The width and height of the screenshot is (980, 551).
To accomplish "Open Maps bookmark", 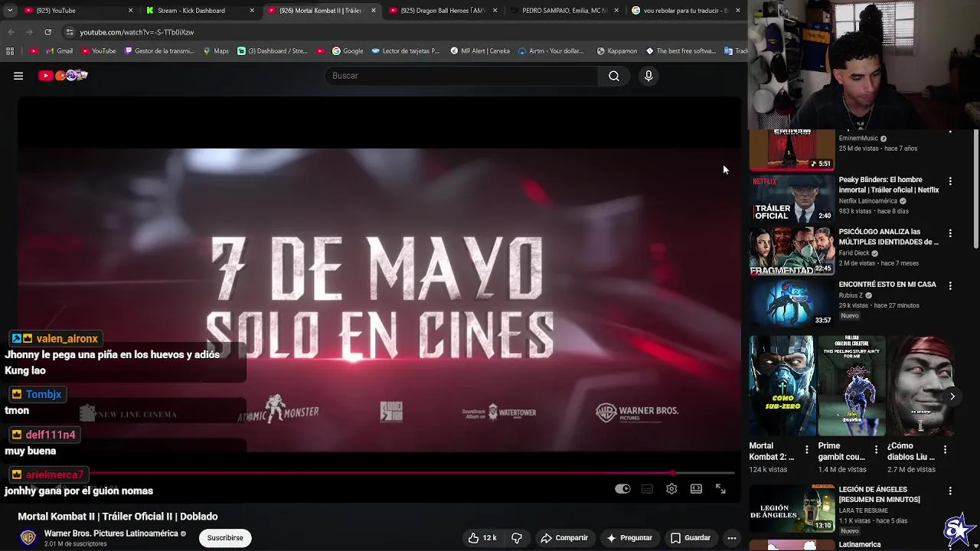I will pyautogui.click(x=216, y=51).
